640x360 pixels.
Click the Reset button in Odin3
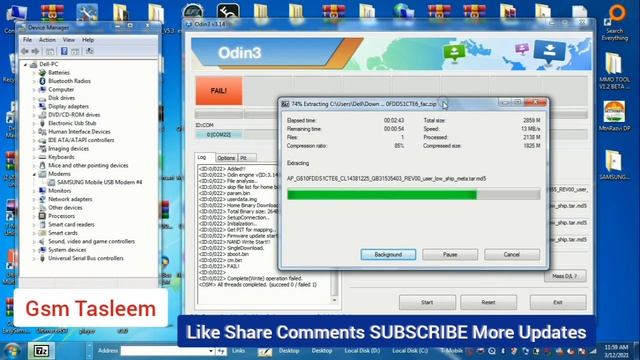click(x=489, y=302)
